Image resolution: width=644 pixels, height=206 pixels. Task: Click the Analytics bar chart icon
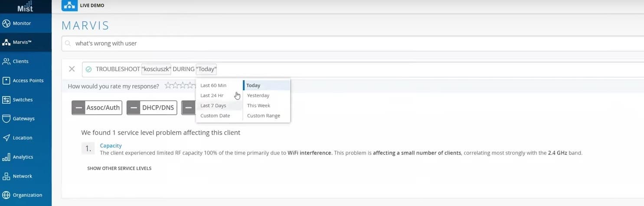coord(6,157)
